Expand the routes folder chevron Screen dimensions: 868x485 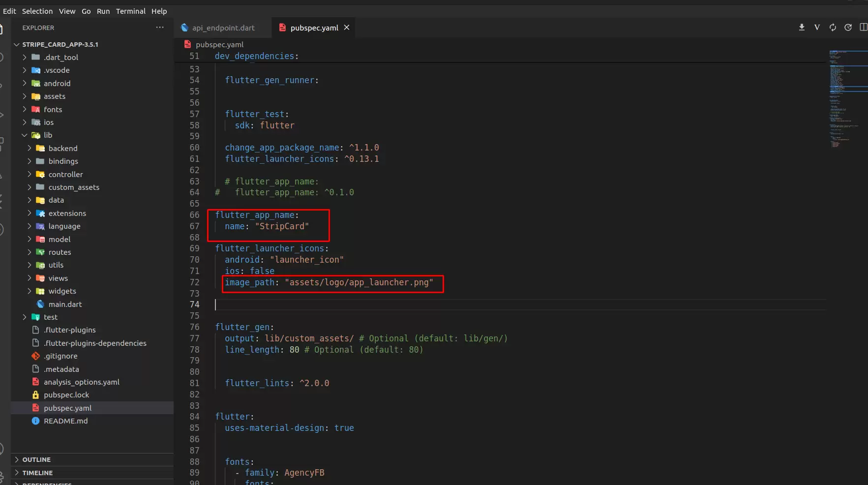[x=30, y=252]
